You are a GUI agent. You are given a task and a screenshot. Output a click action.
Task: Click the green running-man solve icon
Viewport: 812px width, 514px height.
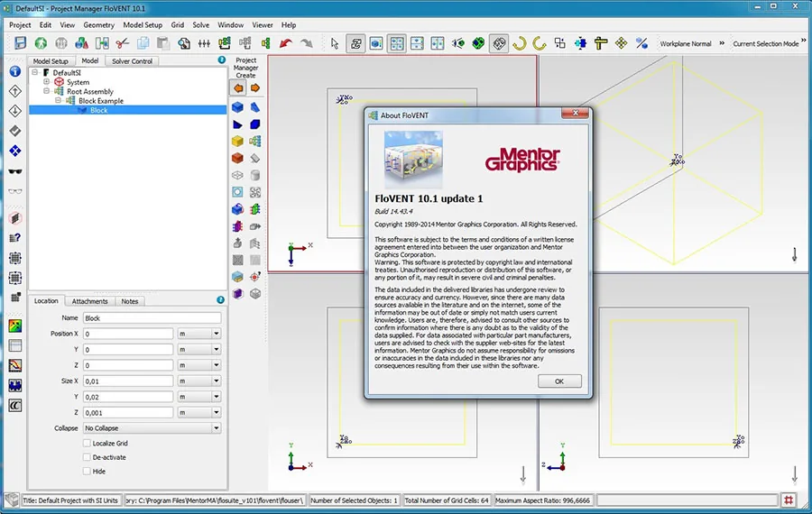coord(41,43)
